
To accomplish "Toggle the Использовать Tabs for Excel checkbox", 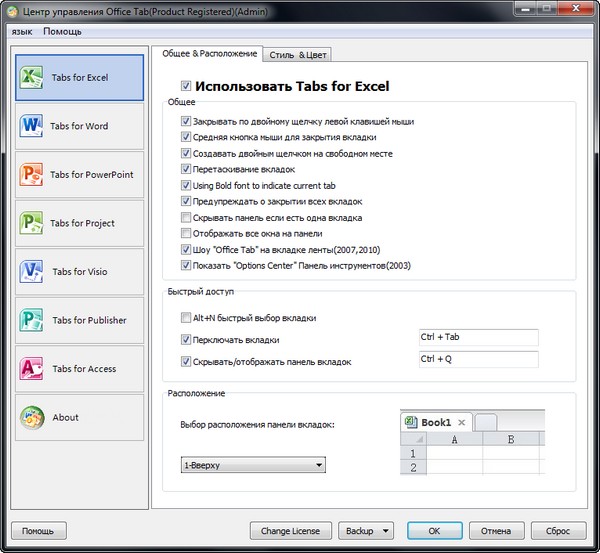I will [x=186, y=86].
